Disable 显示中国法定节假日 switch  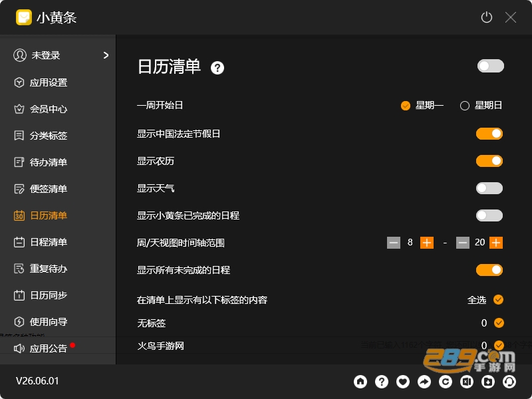pos(489,134)
